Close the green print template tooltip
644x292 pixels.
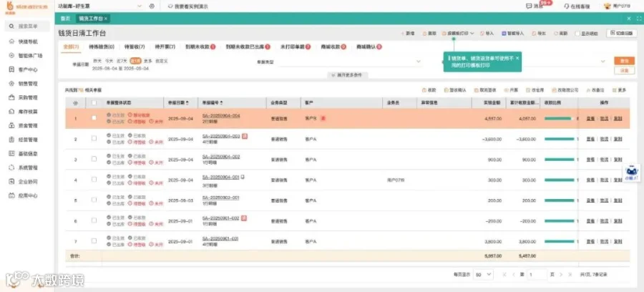coord(517,58)
